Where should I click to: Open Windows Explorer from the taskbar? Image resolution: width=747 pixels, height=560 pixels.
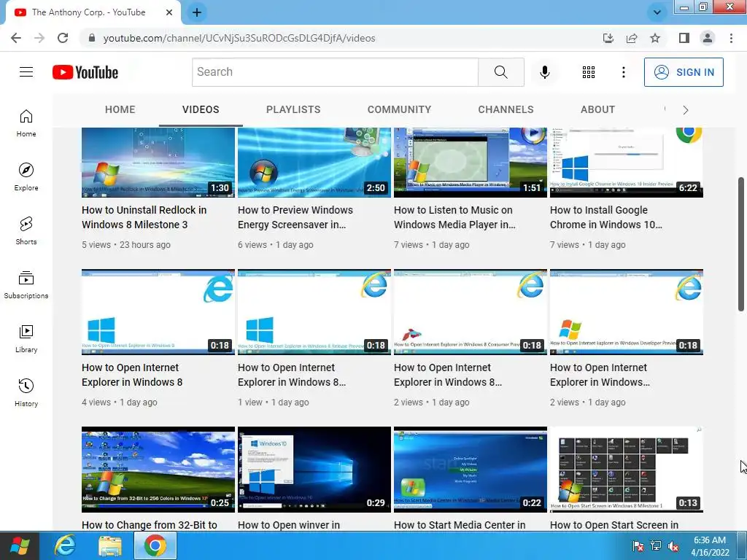110,545
